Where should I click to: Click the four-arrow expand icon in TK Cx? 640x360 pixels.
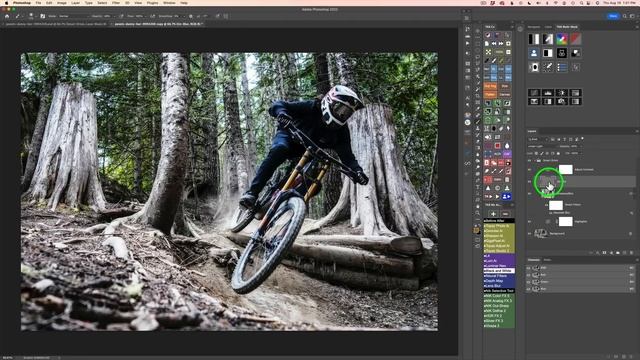488,52
